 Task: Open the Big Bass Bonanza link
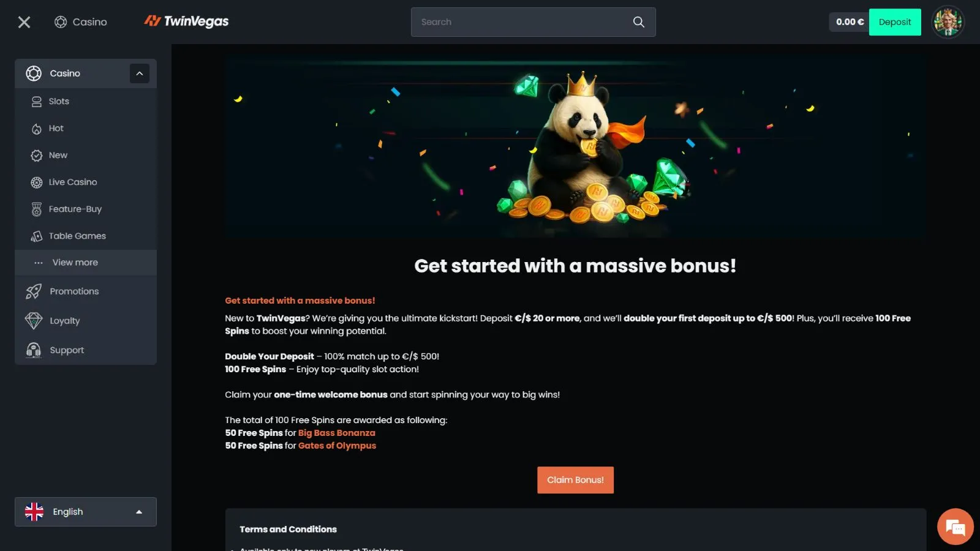[x=337, y=433]
